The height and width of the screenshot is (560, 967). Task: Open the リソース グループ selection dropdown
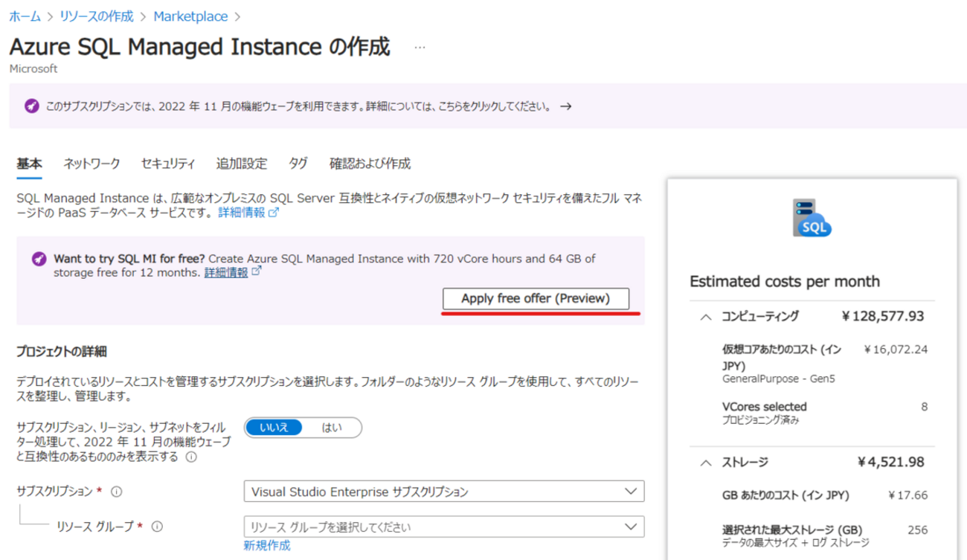[444, 527]
